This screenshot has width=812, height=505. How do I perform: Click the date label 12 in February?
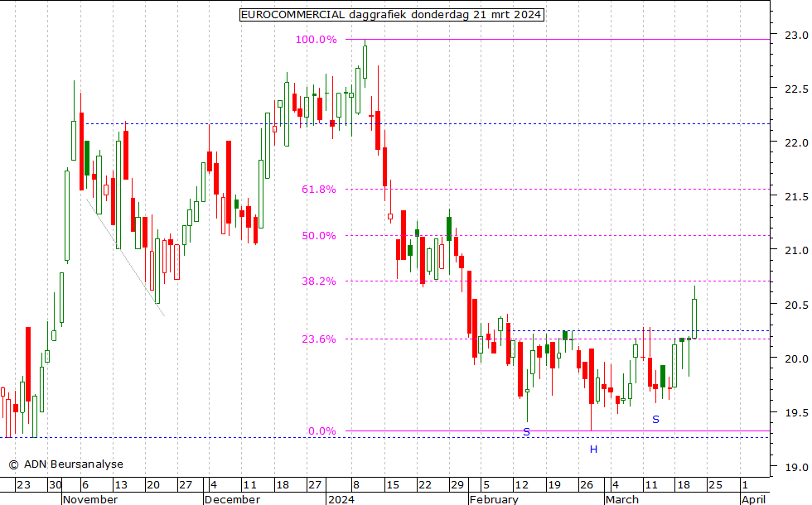521,485
